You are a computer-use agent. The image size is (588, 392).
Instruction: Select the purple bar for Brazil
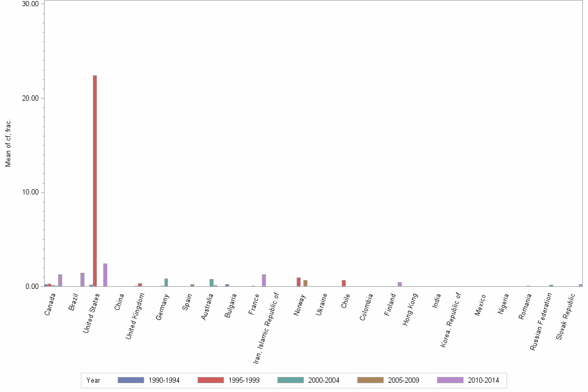coord(82,280)
